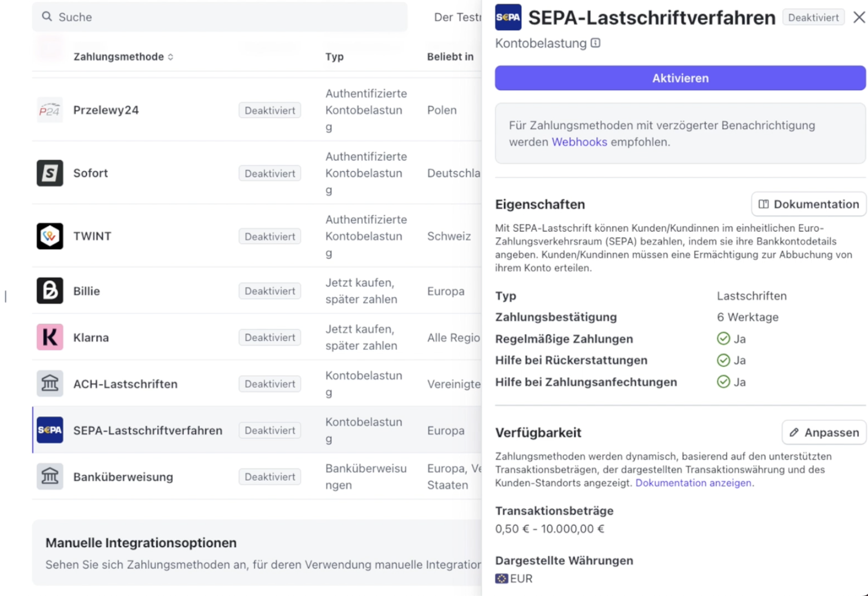
Task: Click the Deaktiviert badge for Banküberweisung
Action: [270, 477]
